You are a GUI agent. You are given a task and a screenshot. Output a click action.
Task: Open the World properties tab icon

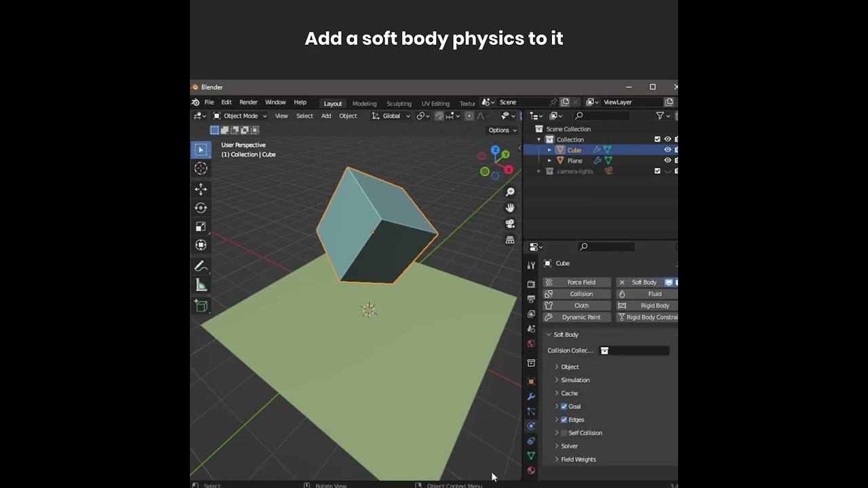[531, 344]
